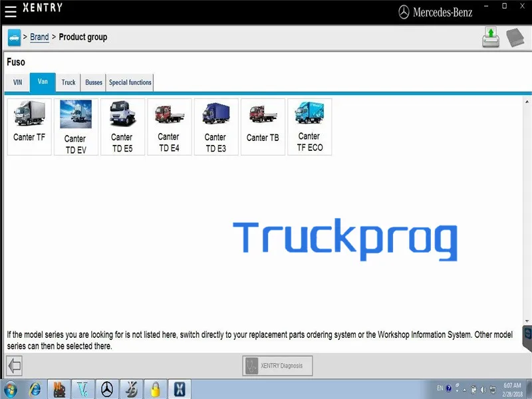Open the orange M taskbar application
This screenshot has height=399, width=532.
[x=59, y=390]
